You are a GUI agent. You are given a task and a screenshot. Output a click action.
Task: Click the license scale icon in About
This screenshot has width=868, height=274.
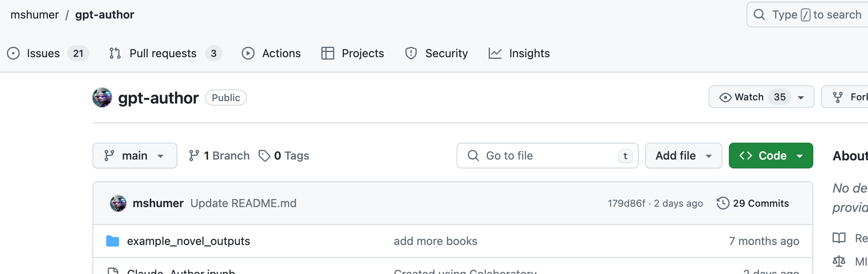coord(839,262)
